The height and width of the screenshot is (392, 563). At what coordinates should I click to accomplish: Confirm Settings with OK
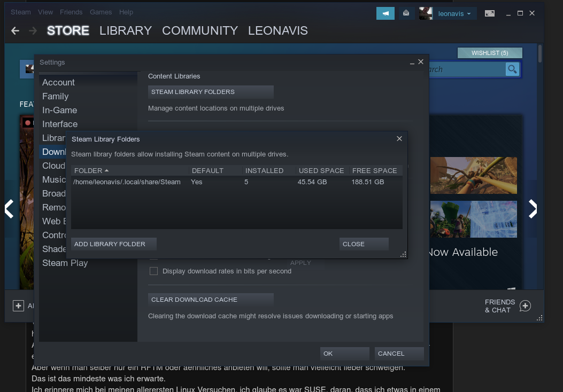click(x=345, y=353)
